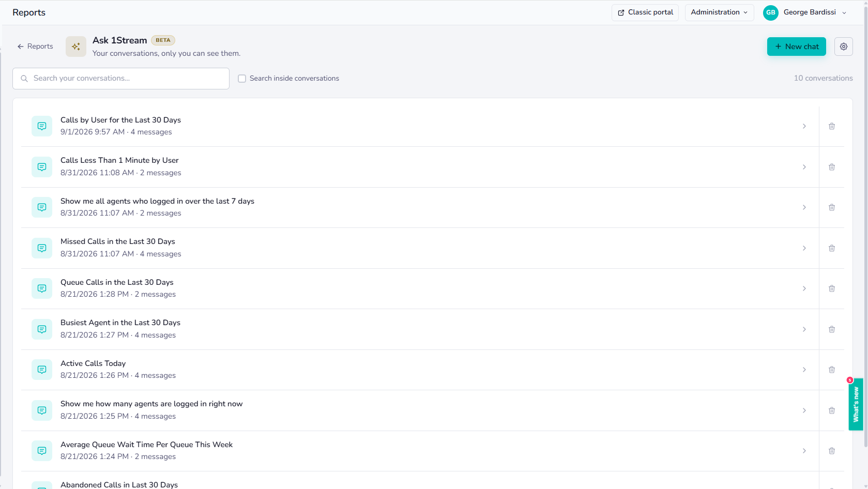This screenshot has width=868, height=489.
Task: Open the Classic portal link
Action: (x=645, y=12)
